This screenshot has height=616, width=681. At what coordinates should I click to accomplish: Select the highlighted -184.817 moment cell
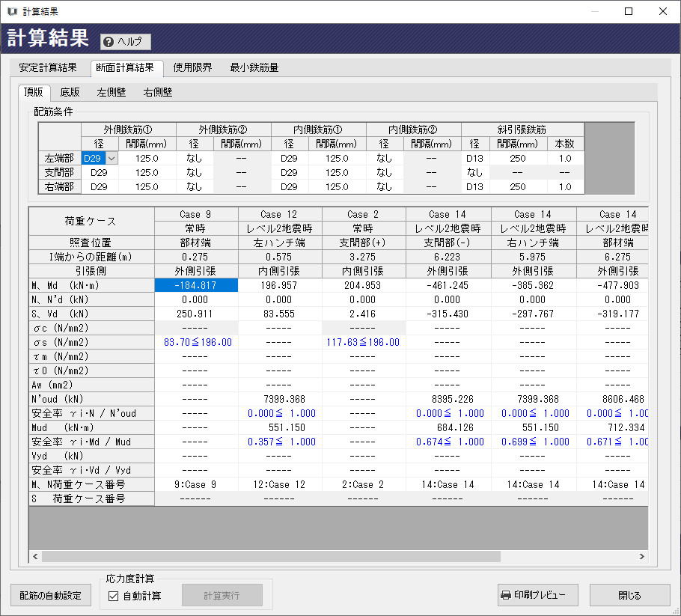tap(196, 285)
